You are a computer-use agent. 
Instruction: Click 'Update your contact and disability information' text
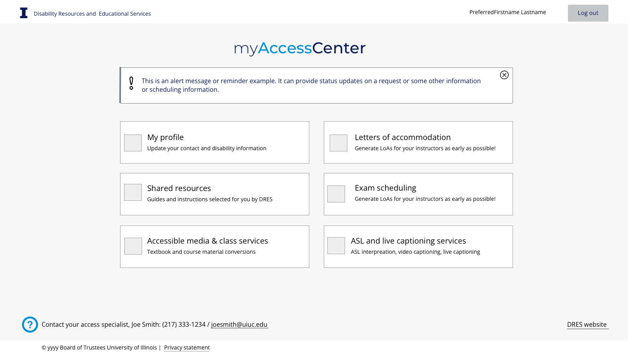click(x=207, y=148)
